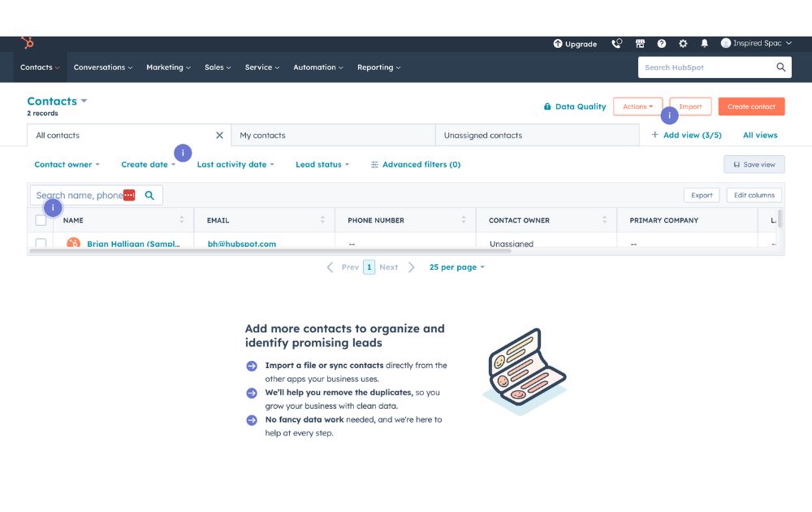Click the info dot near Import
Image resolution: width=812 pixels, height=512 pixels.
[x=669, y=115]
